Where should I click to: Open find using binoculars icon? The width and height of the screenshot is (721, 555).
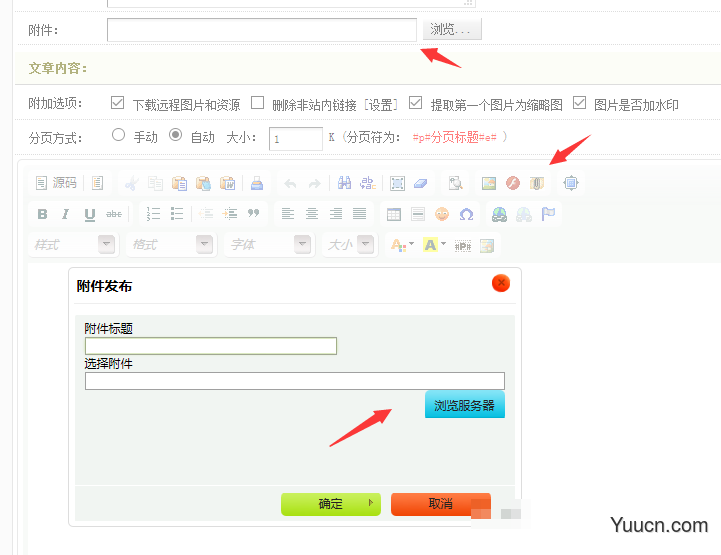[x=344, y=183]
